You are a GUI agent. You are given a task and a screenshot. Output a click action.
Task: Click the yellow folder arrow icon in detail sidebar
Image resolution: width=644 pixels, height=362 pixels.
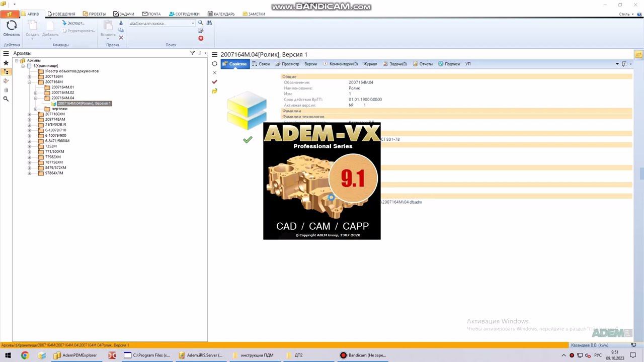[215, 91]
